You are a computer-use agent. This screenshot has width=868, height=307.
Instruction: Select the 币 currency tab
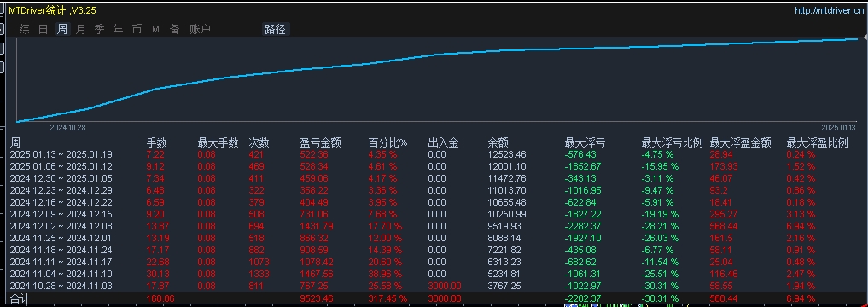tap(137, 29)
